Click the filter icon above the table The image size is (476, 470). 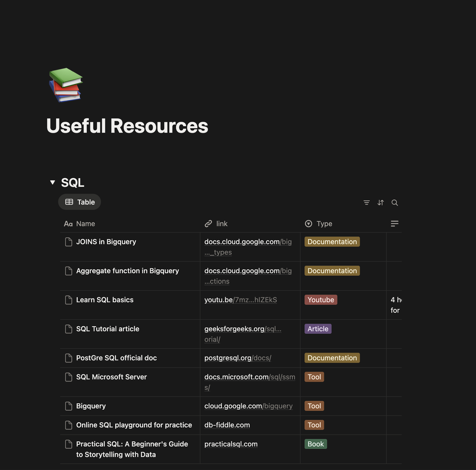tap(366, 203)
